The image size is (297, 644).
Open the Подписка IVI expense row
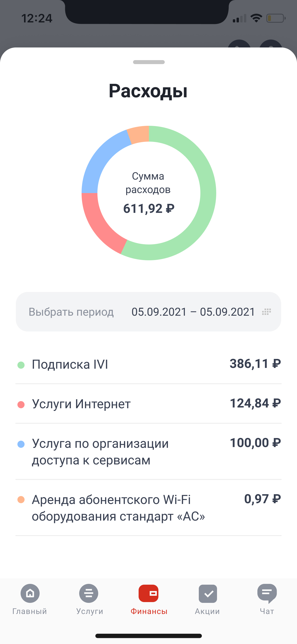(x=148, y=364)
